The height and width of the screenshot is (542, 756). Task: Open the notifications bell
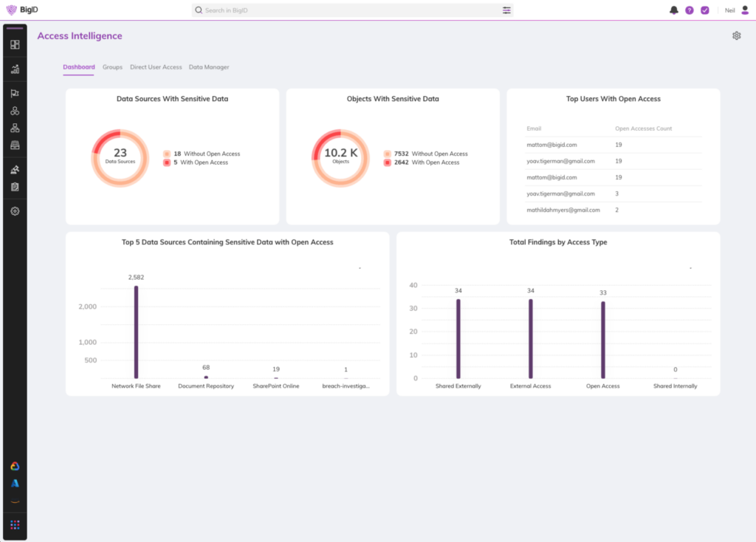[674, 10]
